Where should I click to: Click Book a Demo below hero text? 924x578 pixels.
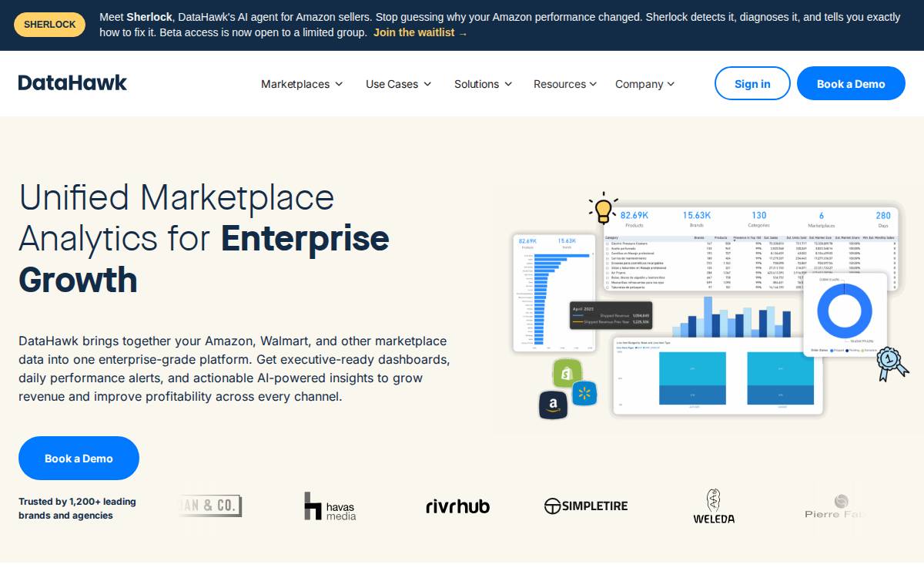79,458
